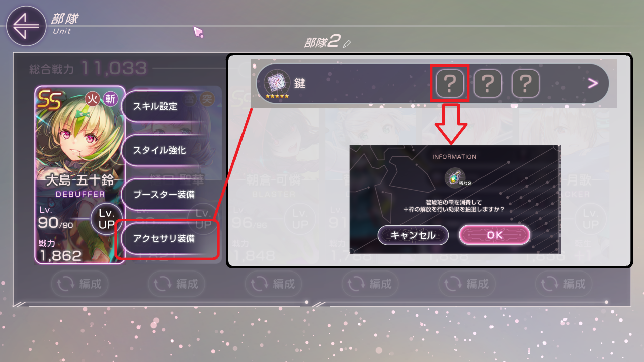Click the second 編成 swap button
Screen dimensions: 644x362
click(177, 284)
